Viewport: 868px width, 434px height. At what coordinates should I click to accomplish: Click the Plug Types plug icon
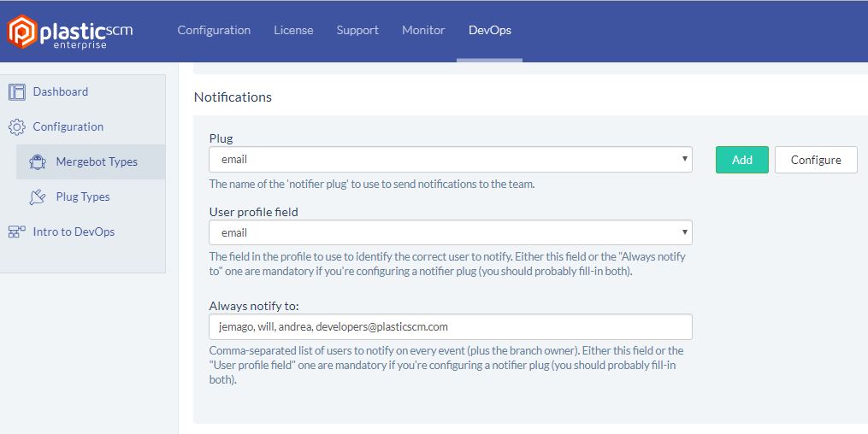(38, 196)
